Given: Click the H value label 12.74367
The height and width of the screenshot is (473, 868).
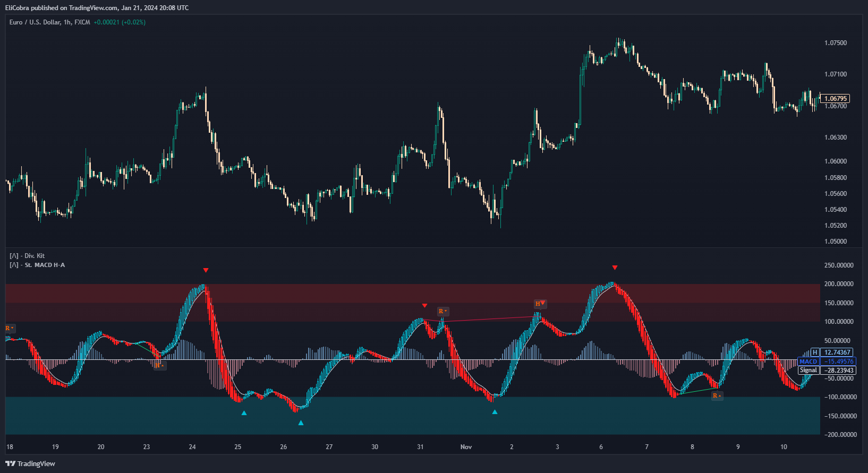Looking at the screenshot, I should 838,352.
